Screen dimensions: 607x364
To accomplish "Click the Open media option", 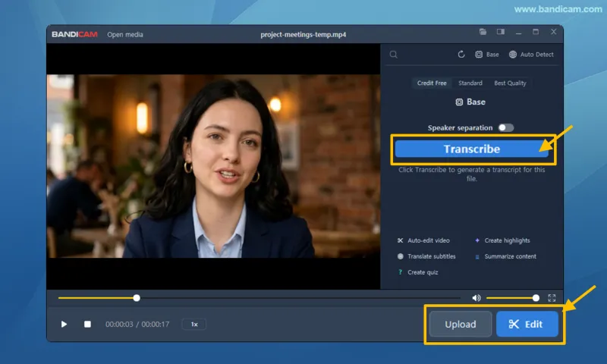I will click(125, 34).
